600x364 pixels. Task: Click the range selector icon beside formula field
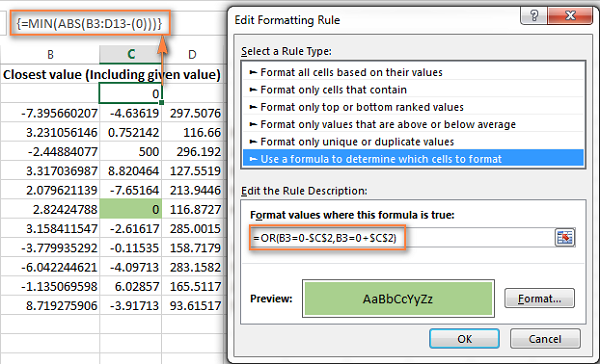click(565, 237)
